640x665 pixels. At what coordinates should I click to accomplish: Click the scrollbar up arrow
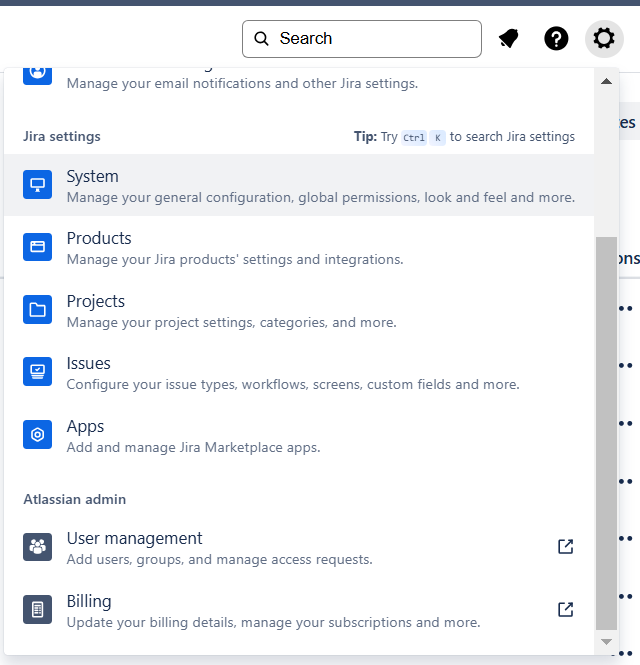pos(606,81)
